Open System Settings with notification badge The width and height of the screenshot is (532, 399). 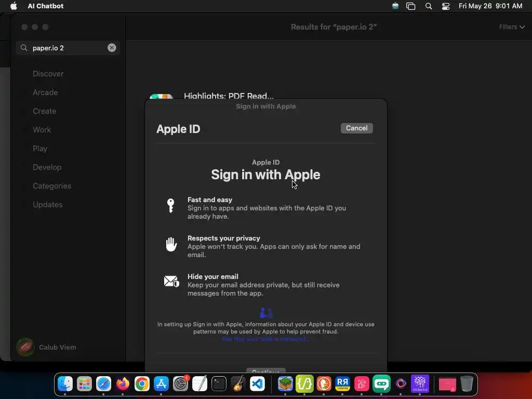(180, 384)
